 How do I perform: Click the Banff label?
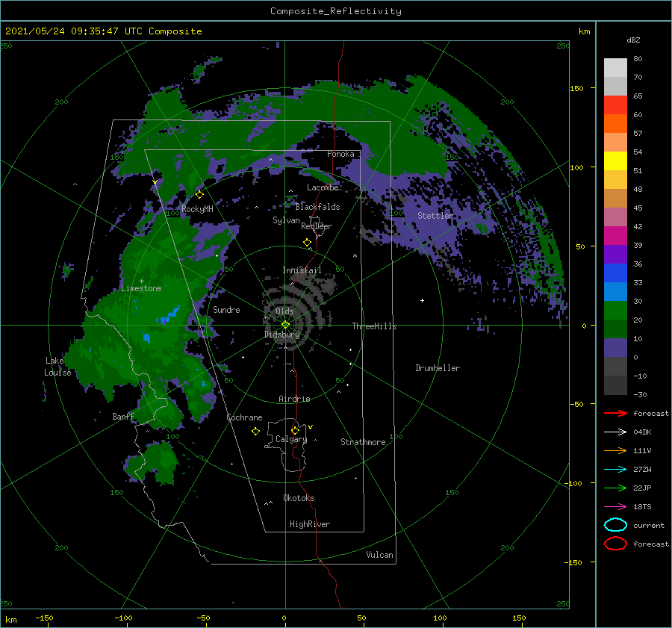123,417
